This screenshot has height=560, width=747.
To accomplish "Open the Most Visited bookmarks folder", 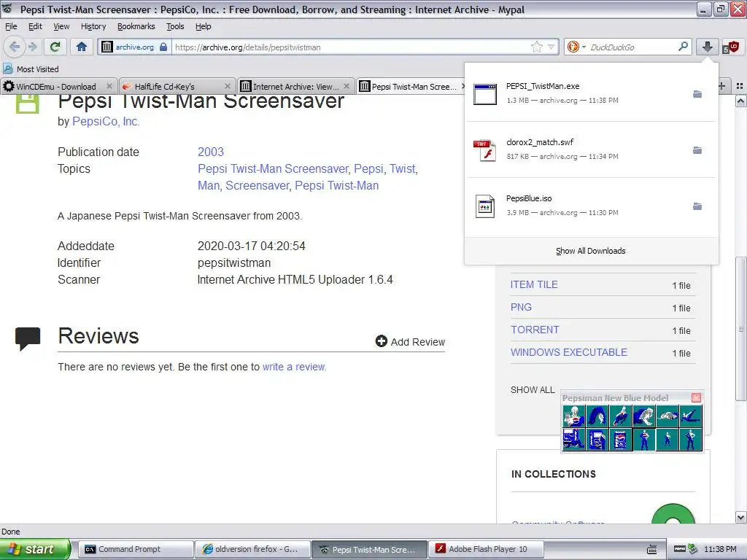I will coord(31,69).
